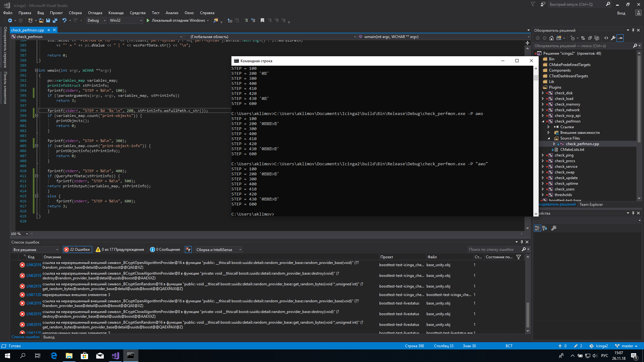The width and height of the screenshot is (644, 362).
Task: Click the feedback icon in the title bar
Action: click(x=543, y=4)
